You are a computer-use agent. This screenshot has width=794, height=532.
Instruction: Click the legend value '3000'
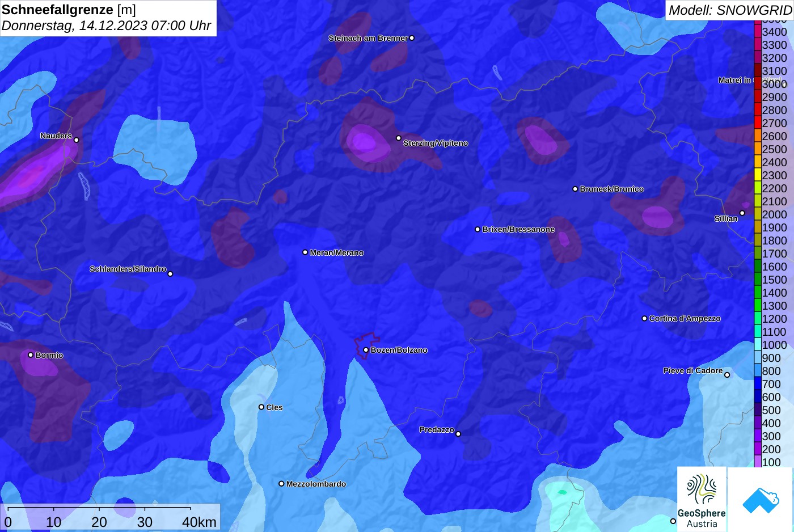pos(774,84)
